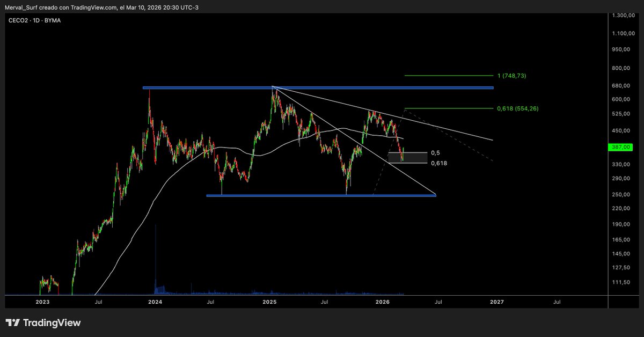Click the 525,00 price axis label
The height and width of the screenshot is (337, 644).
pyautogui.click(x=621, y=114)
